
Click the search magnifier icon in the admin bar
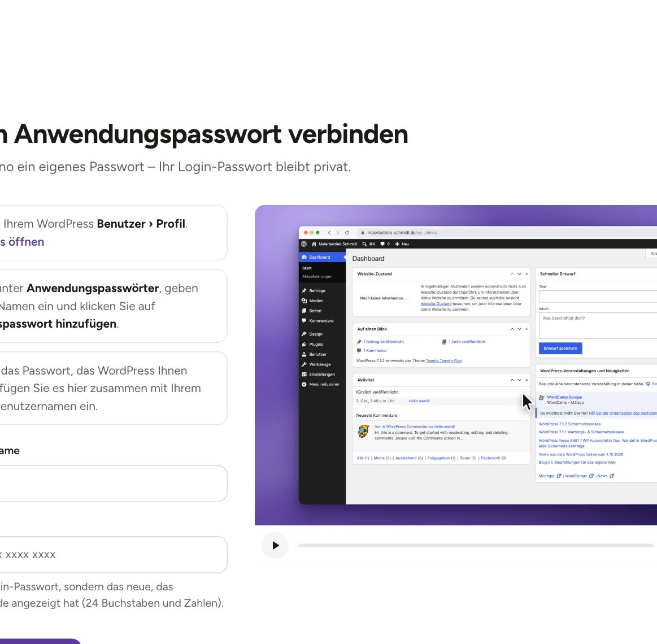point(364,244)
